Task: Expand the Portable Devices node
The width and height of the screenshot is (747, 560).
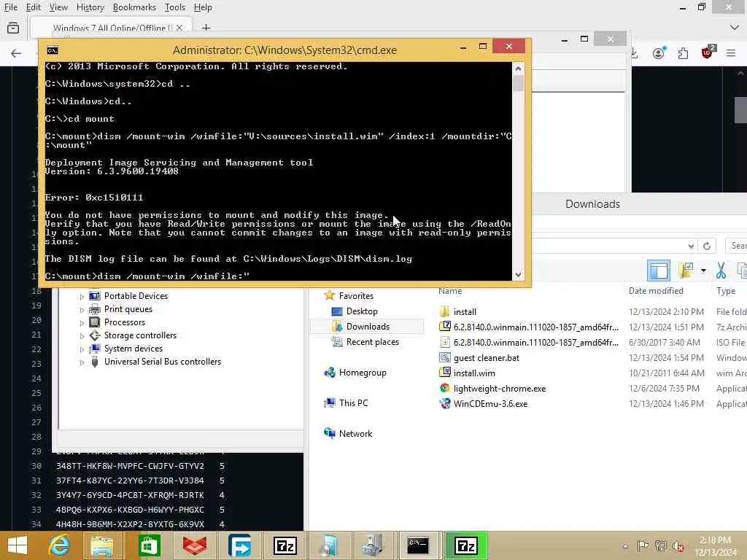Action: coord(82,297)
